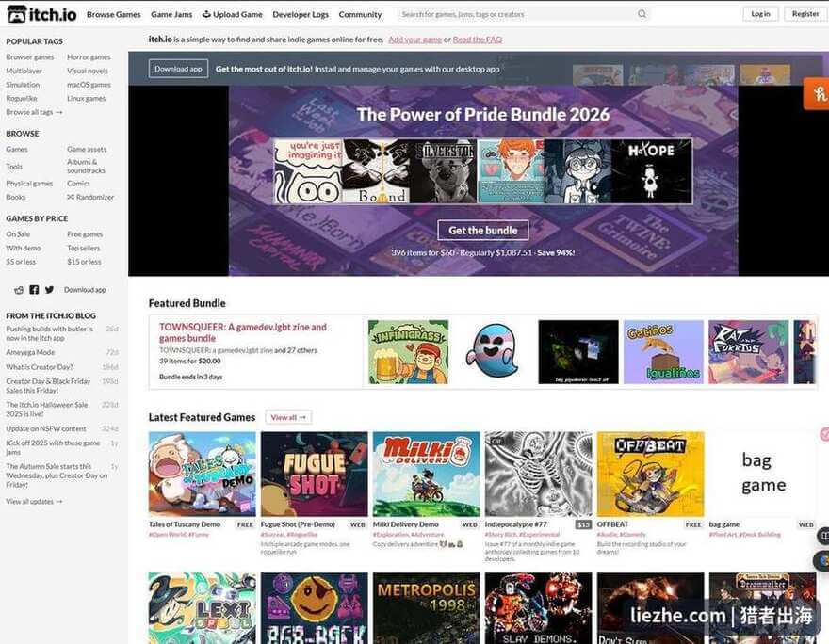Click the Download app banner button
The height and width of the screenshot is (644, 829).
[x=178, y=69]
